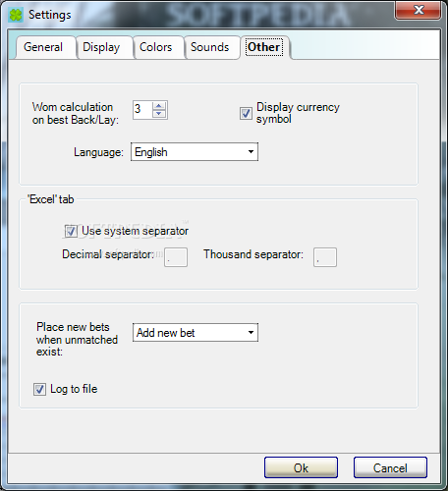448x491 pixels.
Task: Confirm settings with Ok button
Action: (x=301, y=467)
